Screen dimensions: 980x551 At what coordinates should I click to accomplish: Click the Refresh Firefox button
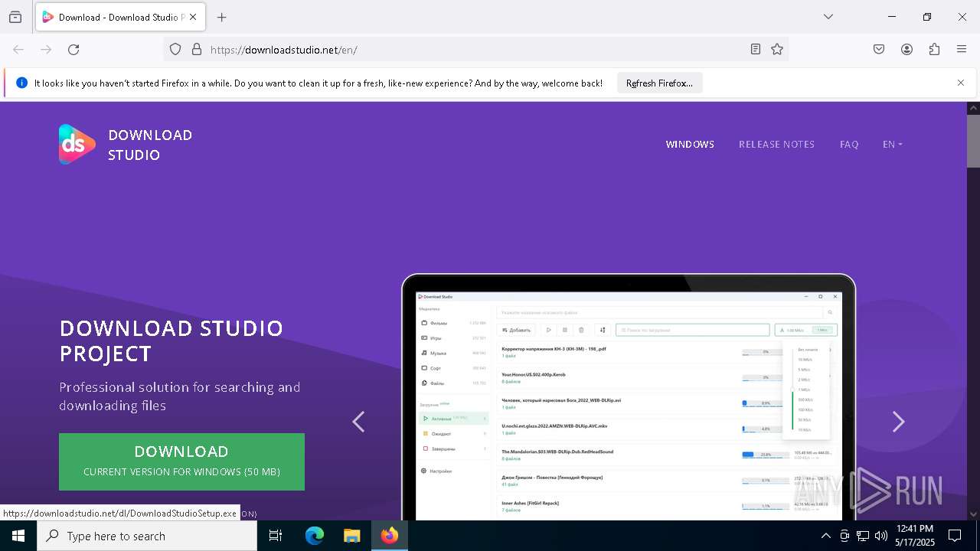(x=659, y=83)
